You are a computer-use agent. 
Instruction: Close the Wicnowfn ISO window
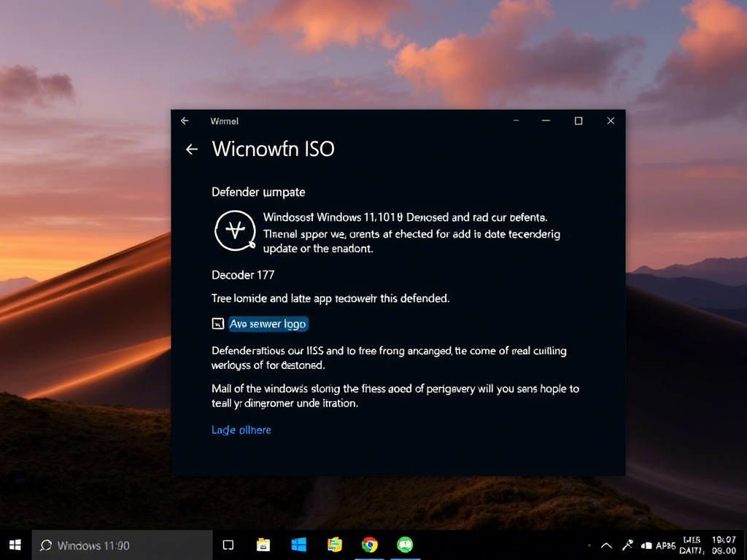click(611, 121)
